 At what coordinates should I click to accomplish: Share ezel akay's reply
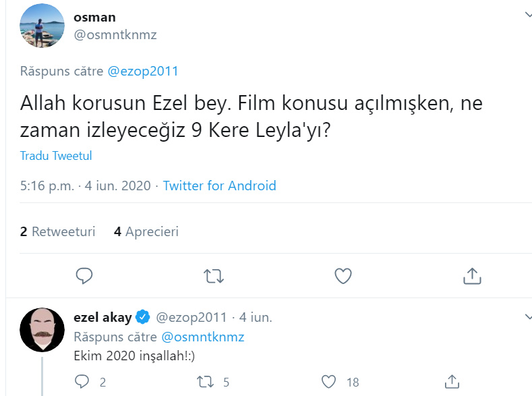coord(453,382)
